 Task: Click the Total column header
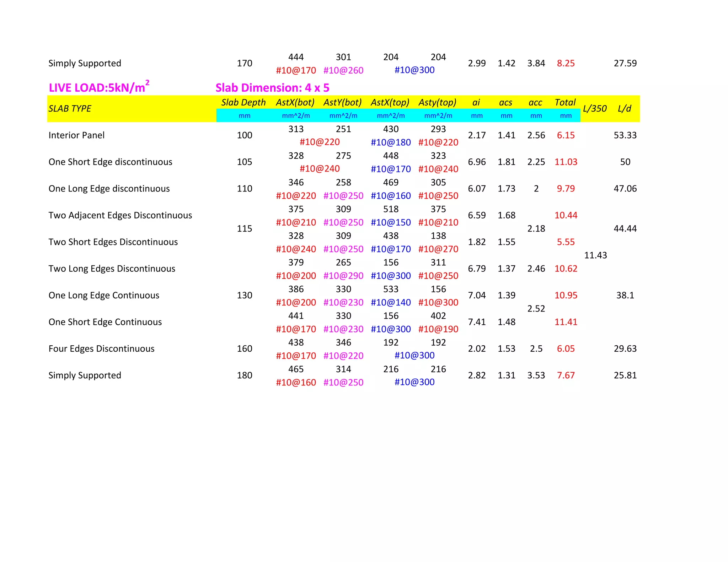coord(565,103)
